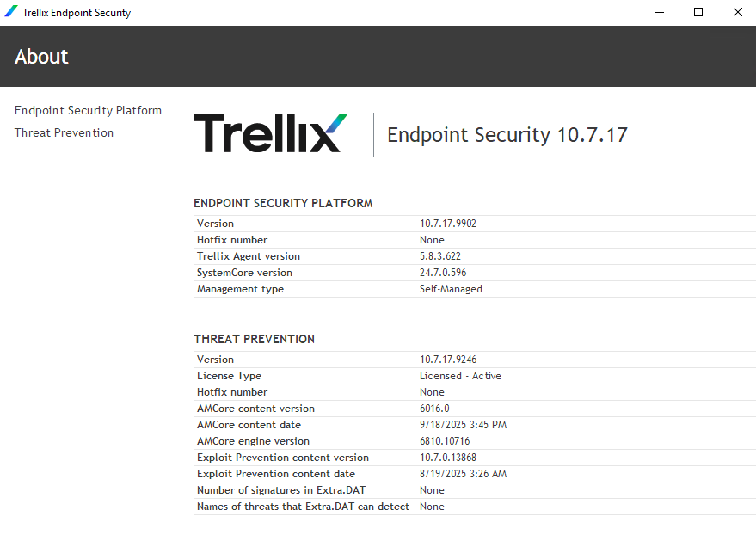Maximize the Trellix Endpoint Security window
756x547 pixels.
(698, 13)
